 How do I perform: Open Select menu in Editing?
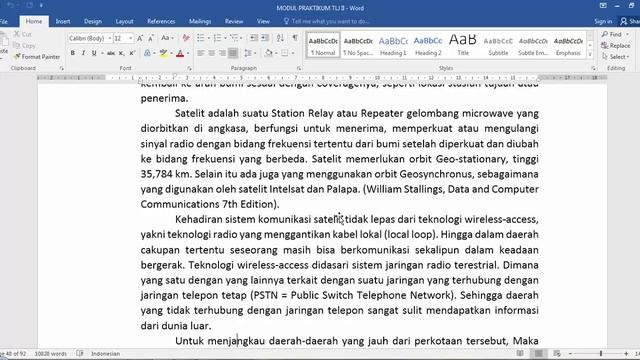616,57
